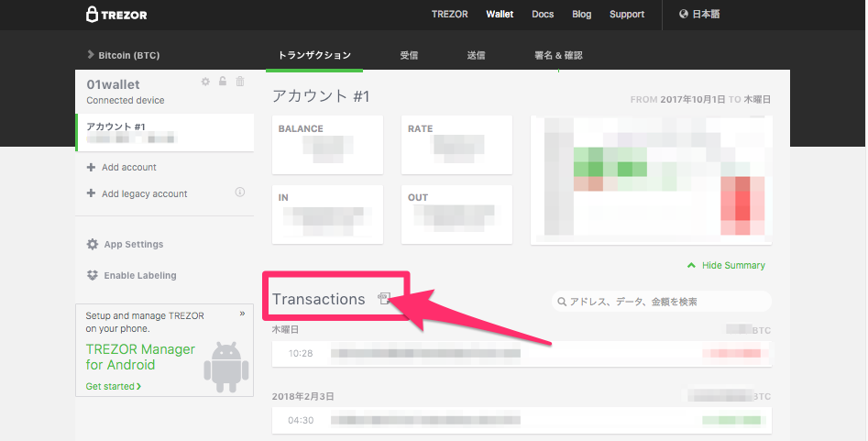Screen dimensions: 868x441
Task: Click Add account link
Action: point(129,167)
